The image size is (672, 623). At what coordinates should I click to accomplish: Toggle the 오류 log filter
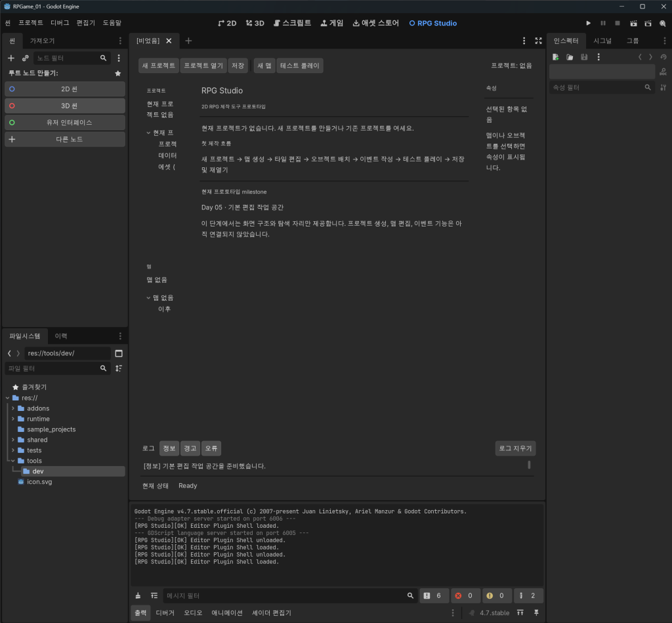pyautogui.click(x=211, y=448)
